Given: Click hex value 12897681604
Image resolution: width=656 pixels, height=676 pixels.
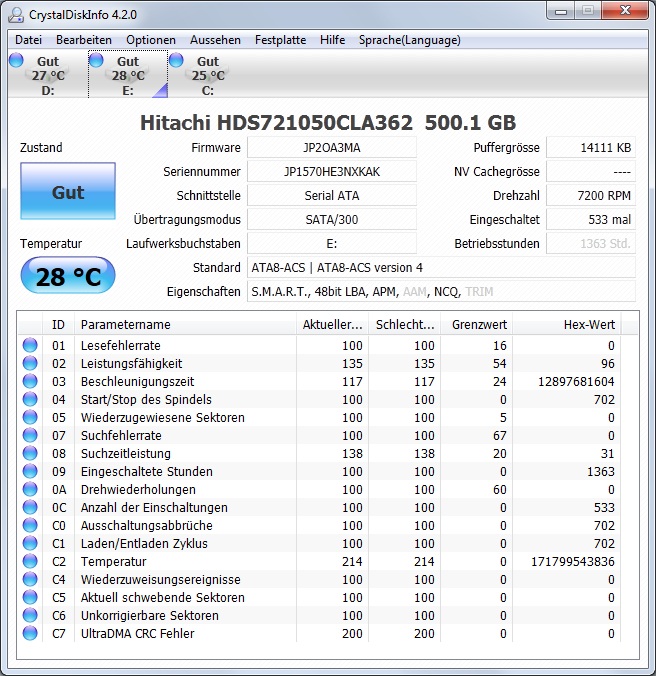Looking at the screenshot, I should coord(576,382).
